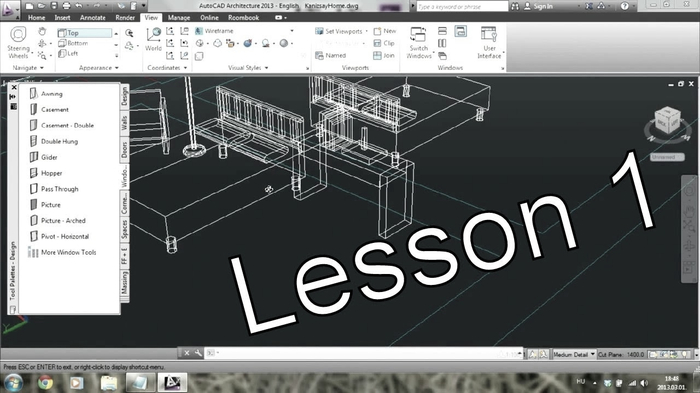Image resolution: width=700 pixels, height=393 pixels.
Task: Toggle tool palette auto-hide button
Action: (13, 97)
